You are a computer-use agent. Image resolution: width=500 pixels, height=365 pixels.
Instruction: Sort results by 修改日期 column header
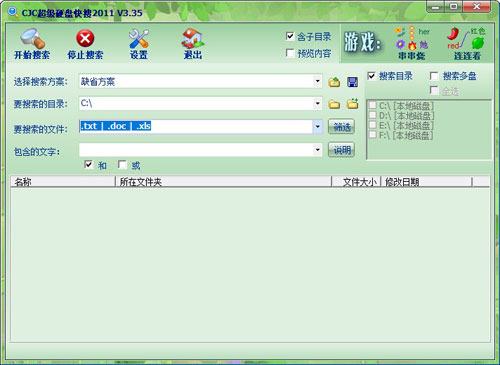(427, 182)
